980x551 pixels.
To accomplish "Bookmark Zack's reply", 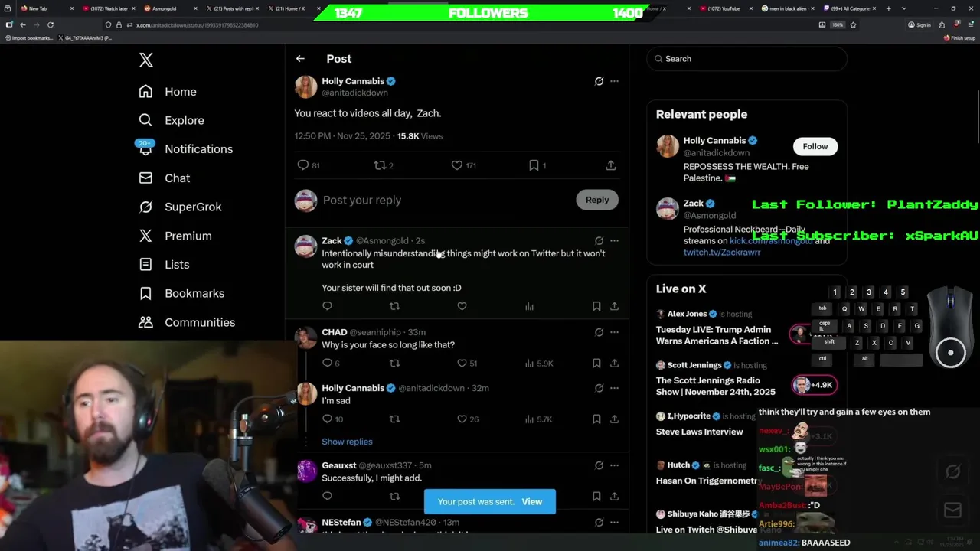I will pyautogui.click(x=596, y=306).
